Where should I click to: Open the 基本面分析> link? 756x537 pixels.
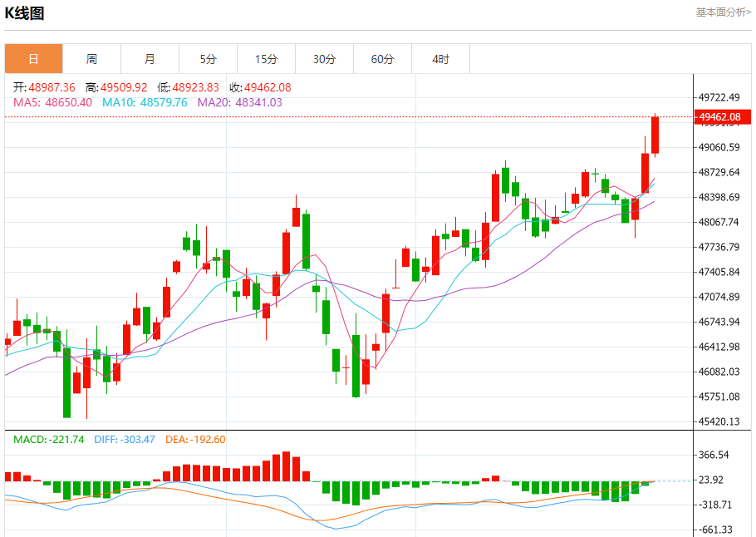pos(724,12)
